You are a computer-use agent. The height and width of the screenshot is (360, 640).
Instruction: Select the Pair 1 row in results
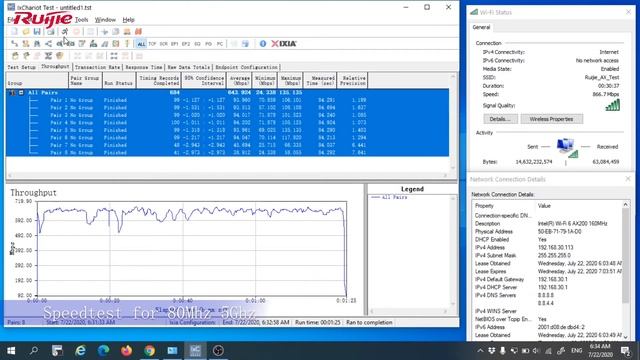pos(227,100)
